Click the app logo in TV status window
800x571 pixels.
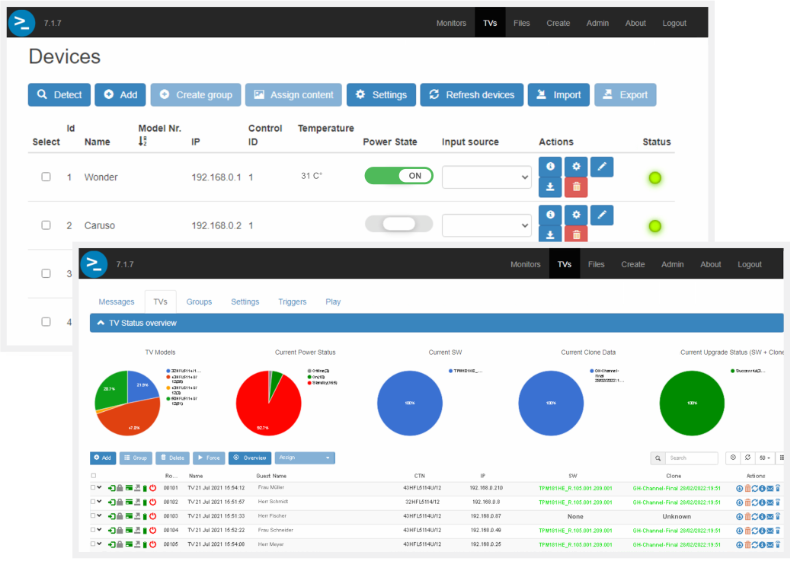[94, 264]
